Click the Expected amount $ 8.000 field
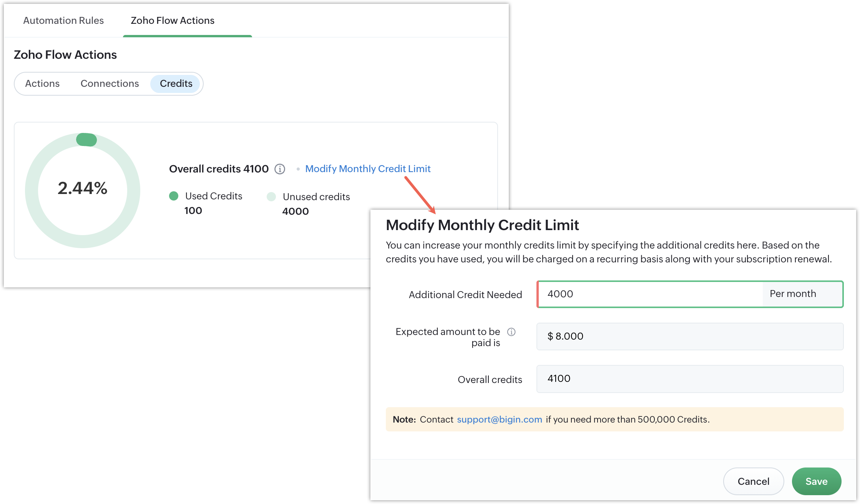The width and height of the screenshot is (860, 504). [689, 336]
